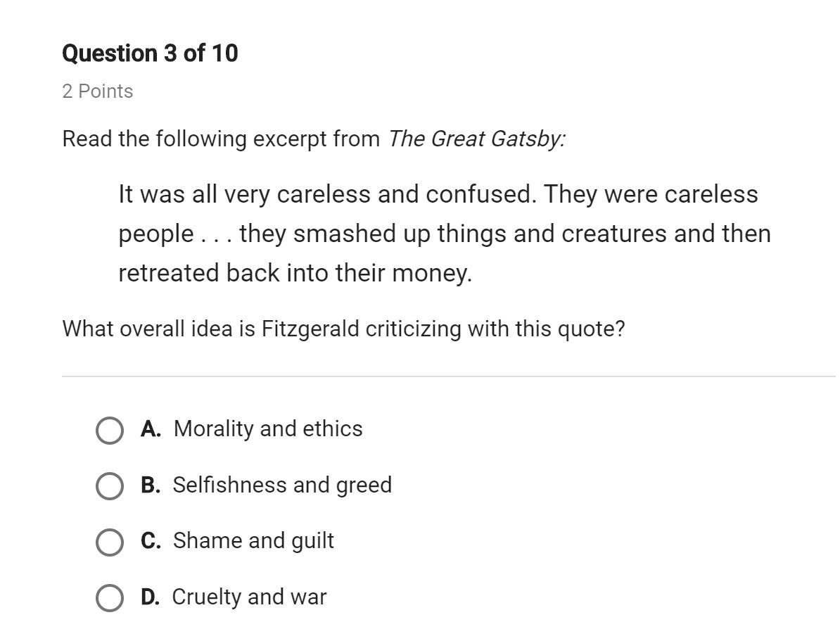Click the bold letter 'A.' label
The height and width of the screenshot is (641, 840).
[151, 429]
